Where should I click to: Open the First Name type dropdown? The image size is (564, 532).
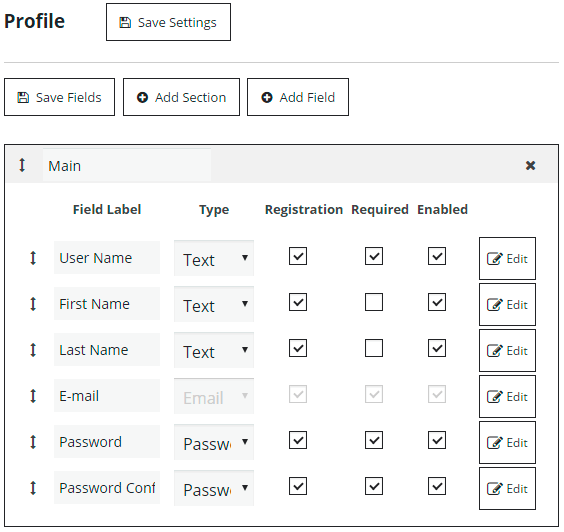[x=214, y=304]
